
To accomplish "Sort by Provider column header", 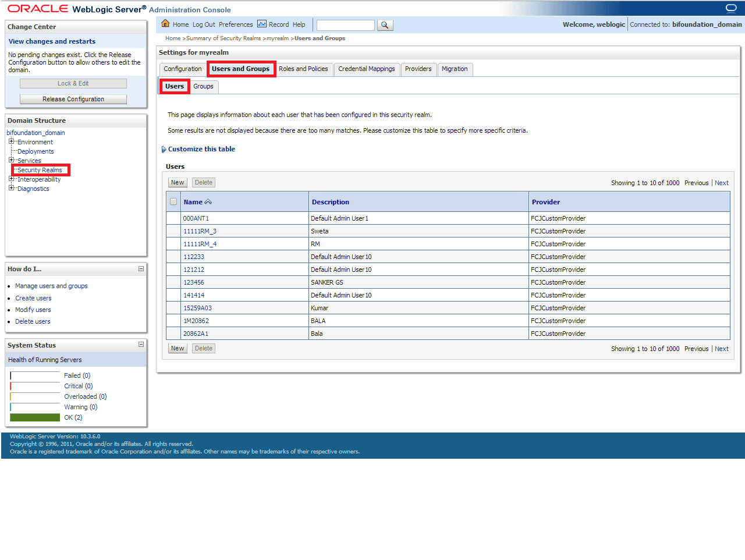I will (546, 202).
